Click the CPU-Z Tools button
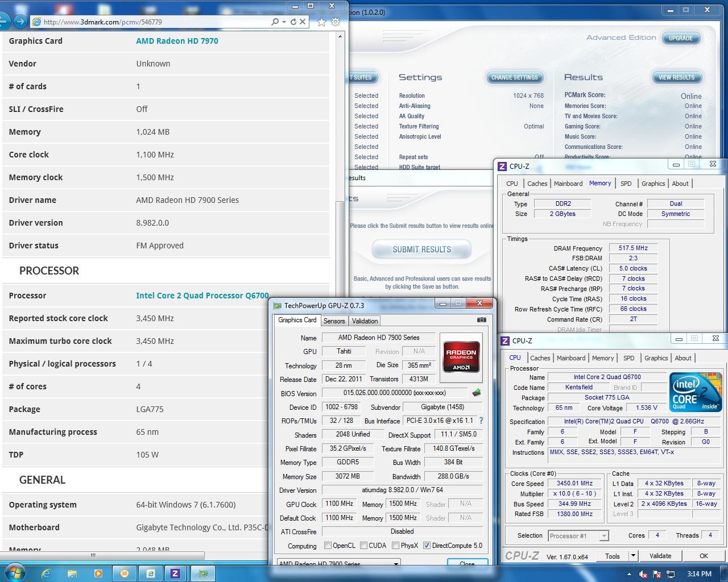The width and height of the screenshot is (728, 582). coord(613,556)
